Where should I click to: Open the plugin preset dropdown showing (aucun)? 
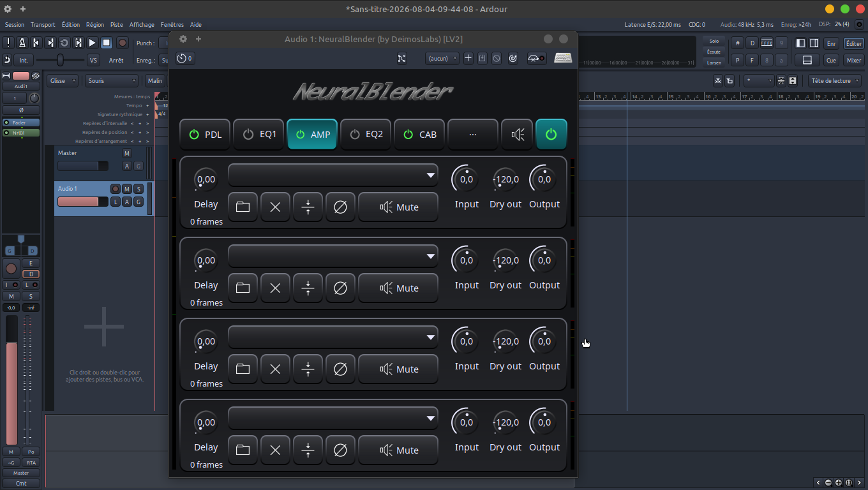tap(442, 58)
